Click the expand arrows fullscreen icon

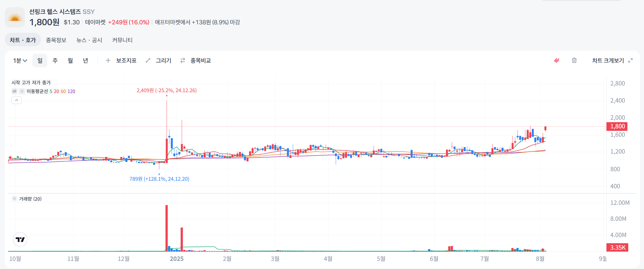(x=630, y=61)
